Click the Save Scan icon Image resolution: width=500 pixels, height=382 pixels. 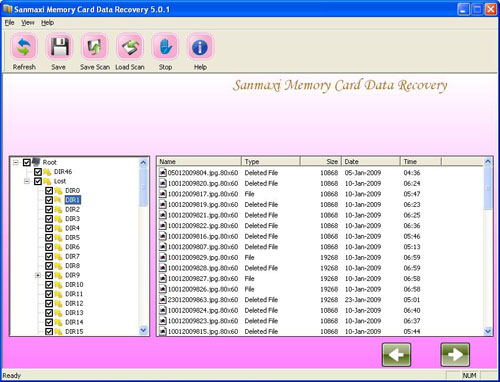[95, 47]
